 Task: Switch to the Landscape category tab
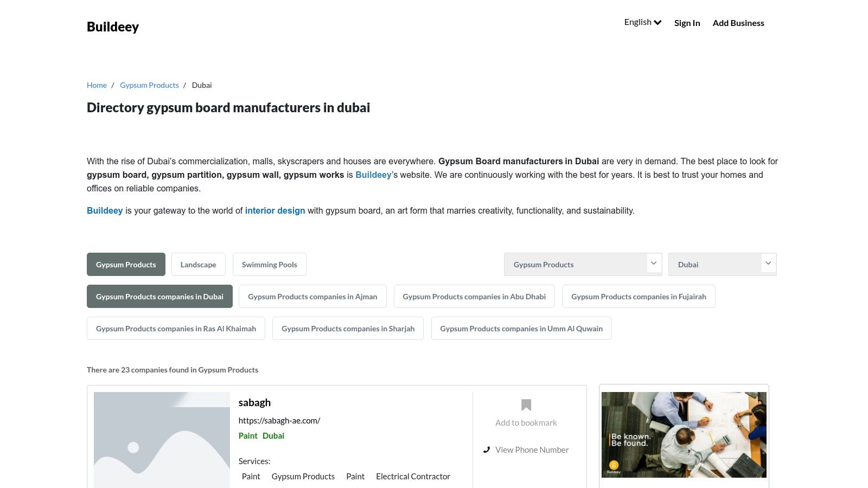pyautogui.click(x=199, y=264)
